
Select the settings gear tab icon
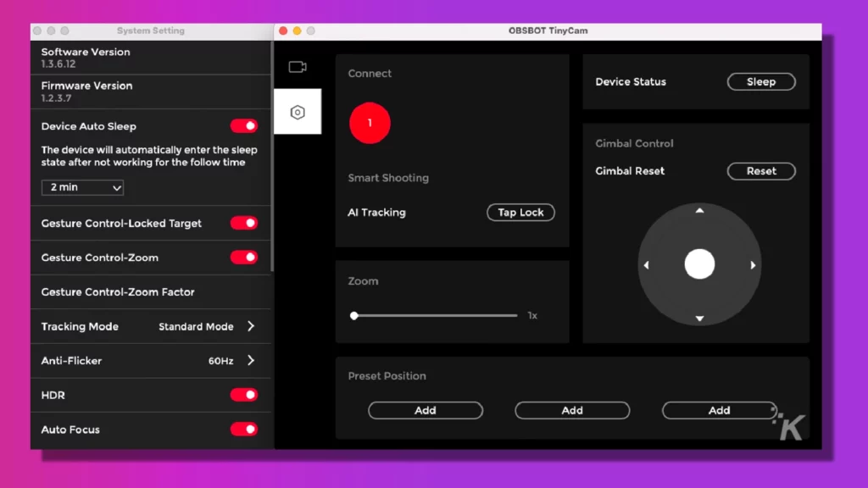[x=298, y=112]
